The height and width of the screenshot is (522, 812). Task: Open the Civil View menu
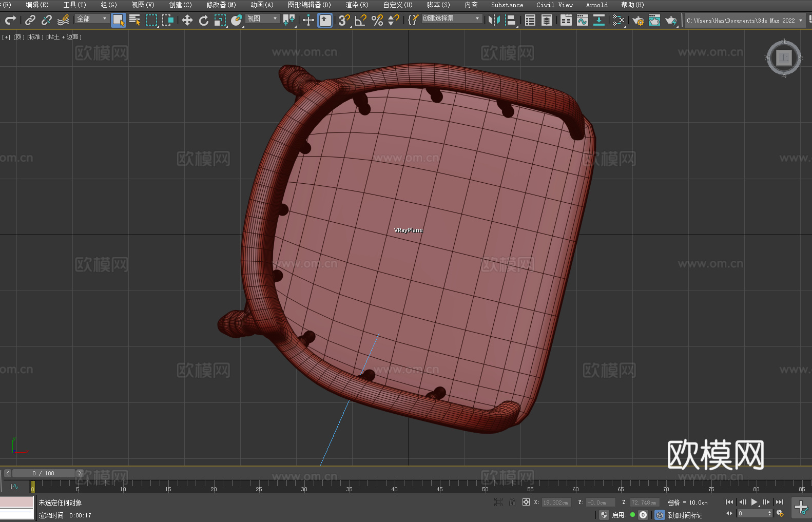pos(554,5)
